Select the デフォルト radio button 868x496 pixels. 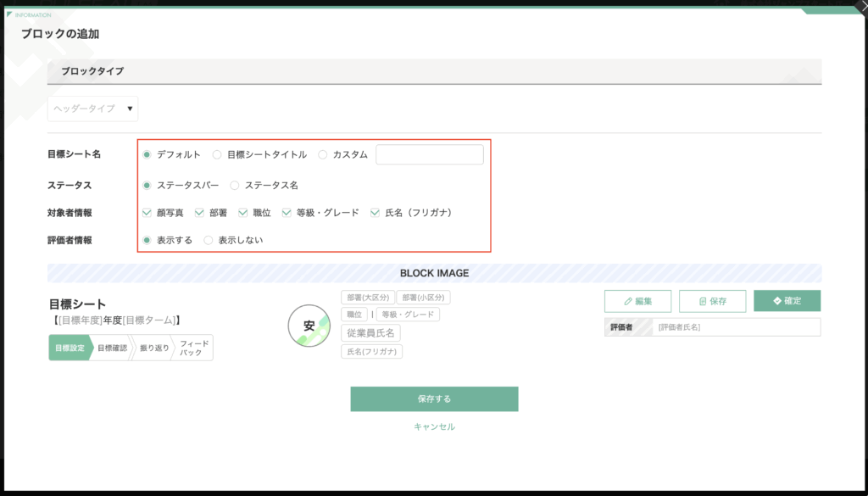147,154
